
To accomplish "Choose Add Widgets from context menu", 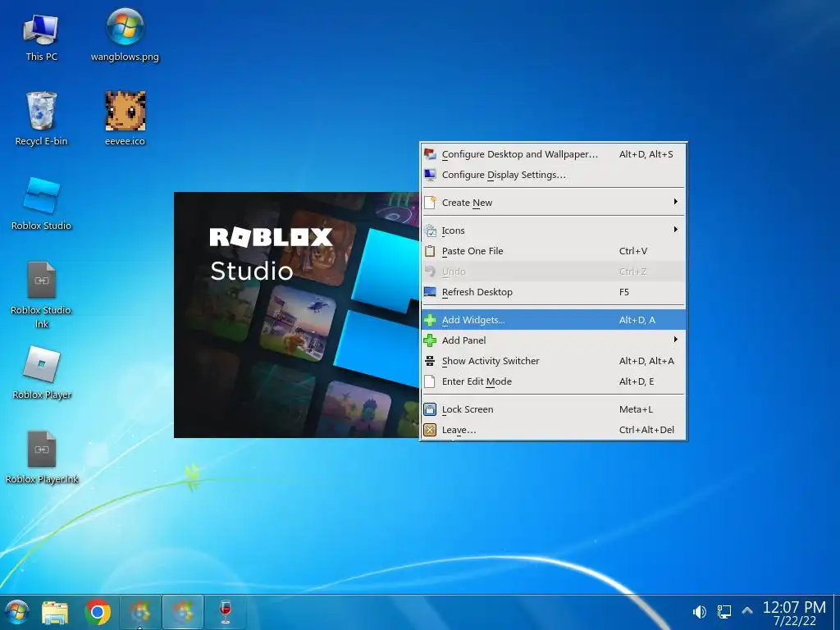I will (554, 320).
